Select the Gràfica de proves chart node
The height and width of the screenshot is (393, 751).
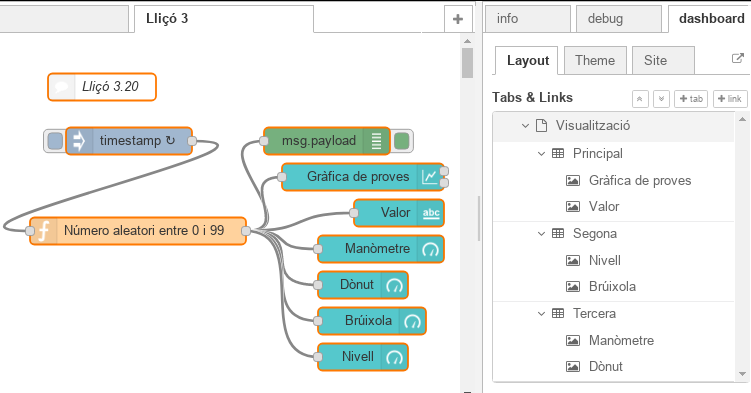[363, 177]
